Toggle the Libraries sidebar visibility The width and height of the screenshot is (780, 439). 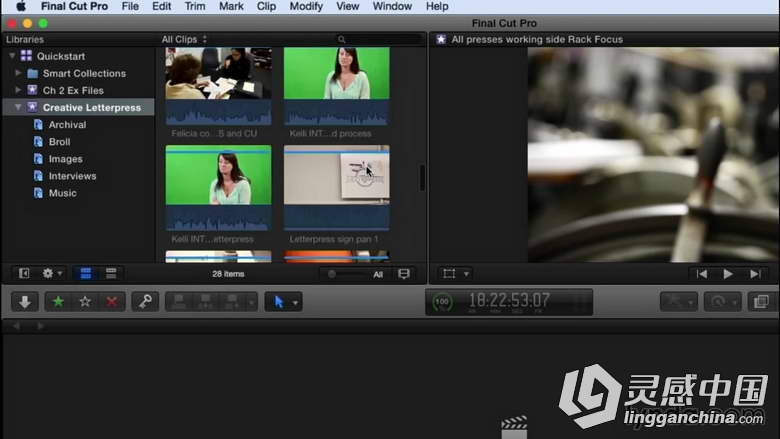[24, 273]
